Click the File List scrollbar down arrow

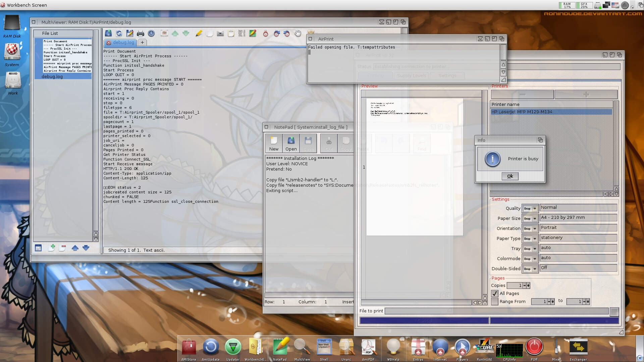[96, 239]
